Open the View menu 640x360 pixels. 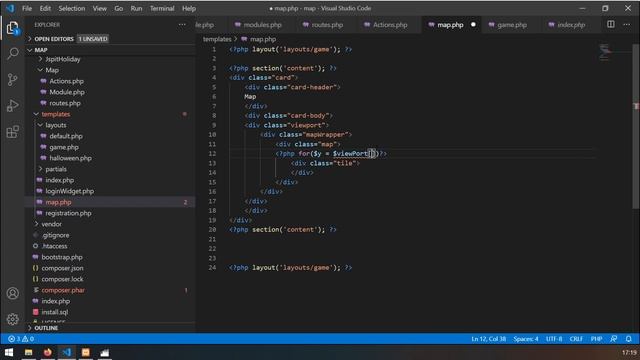point(100,8)
